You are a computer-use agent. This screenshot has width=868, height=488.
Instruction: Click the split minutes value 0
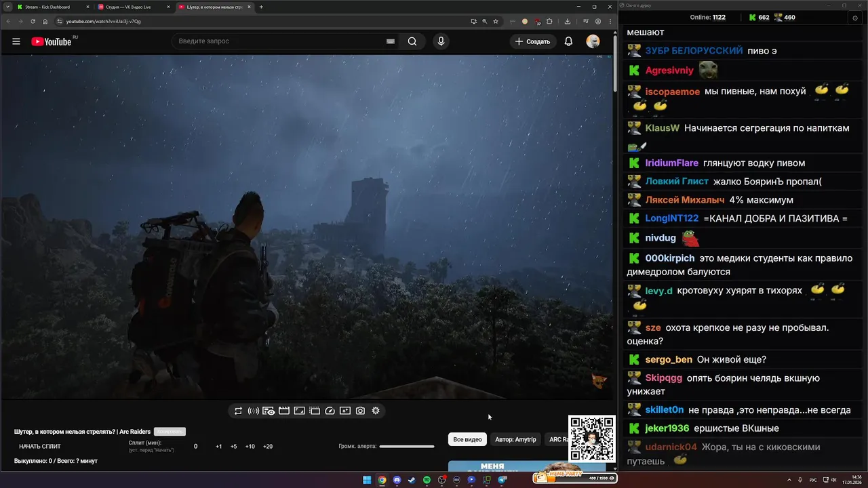(x=196, y=447)
